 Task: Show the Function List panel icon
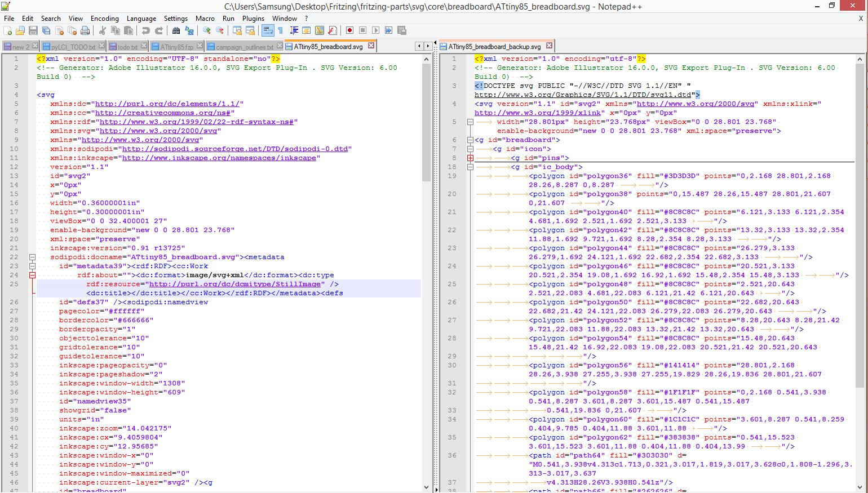point(333,30)
